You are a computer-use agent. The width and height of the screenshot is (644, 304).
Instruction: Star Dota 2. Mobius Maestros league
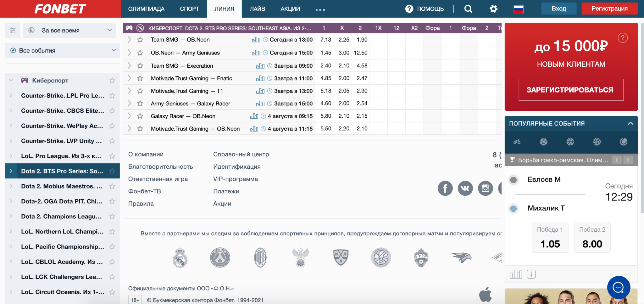click(x=112, y=186)
